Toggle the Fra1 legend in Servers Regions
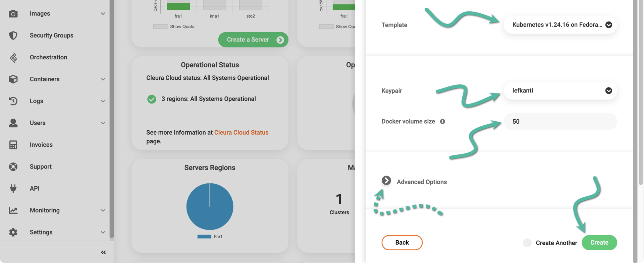The height and width of the screenshot is (263, 644). 204,237
